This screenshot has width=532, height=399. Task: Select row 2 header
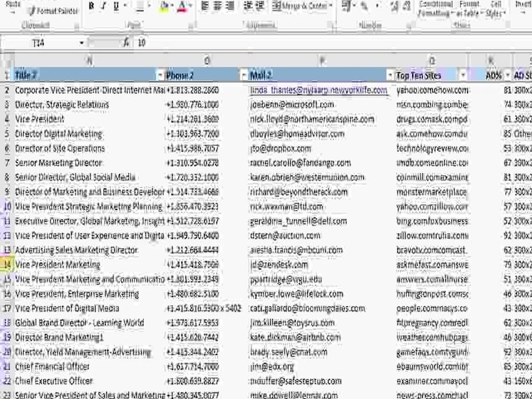tap(7, 90)
